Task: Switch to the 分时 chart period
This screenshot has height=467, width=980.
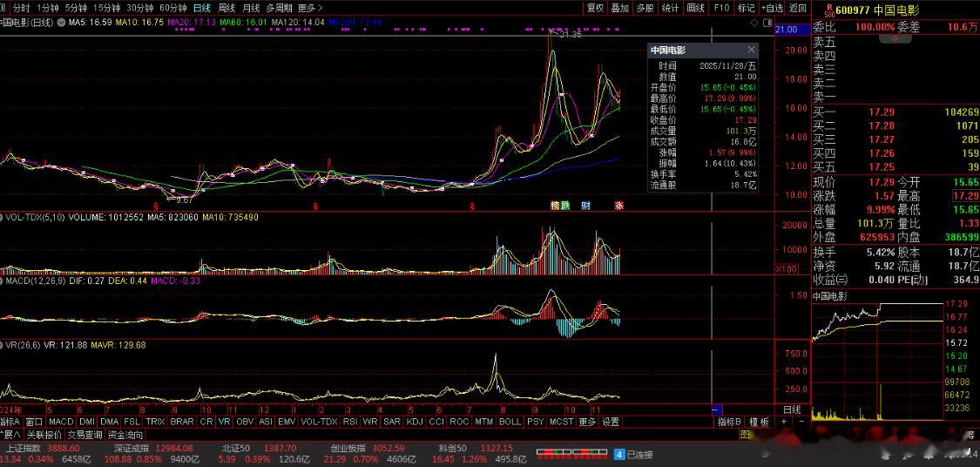Action: 21,8
